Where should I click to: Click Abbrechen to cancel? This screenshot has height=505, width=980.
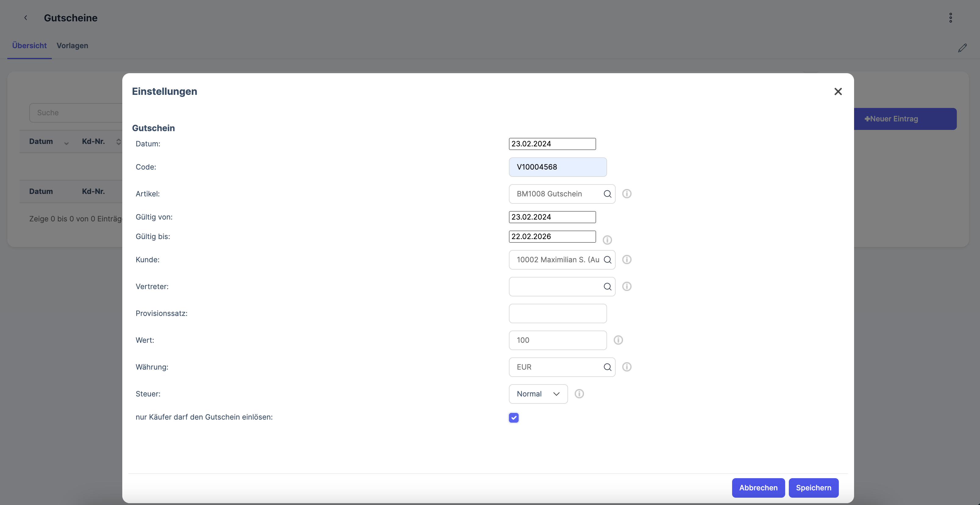pos(758,488)
